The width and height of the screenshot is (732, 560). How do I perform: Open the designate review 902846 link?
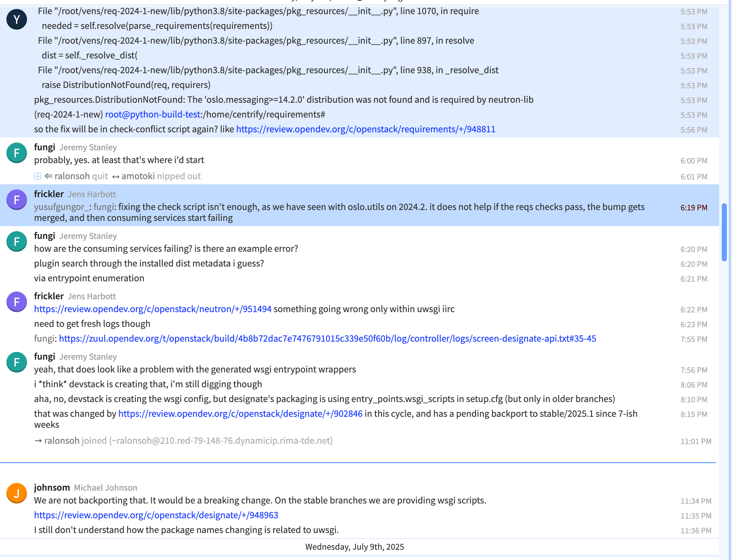(x=240, y=414)
